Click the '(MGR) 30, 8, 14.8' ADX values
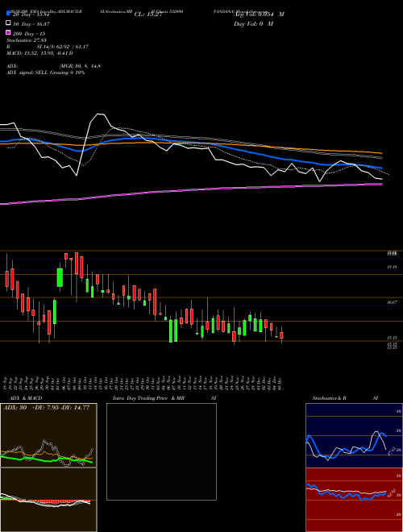 (80, 66)
